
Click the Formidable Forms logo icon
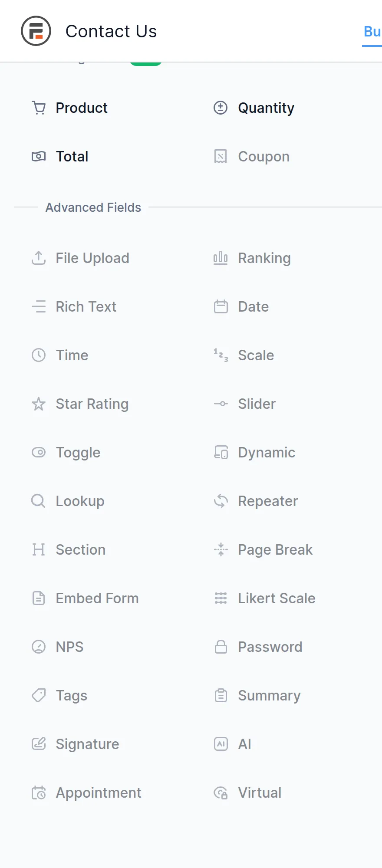coord(36,31)
